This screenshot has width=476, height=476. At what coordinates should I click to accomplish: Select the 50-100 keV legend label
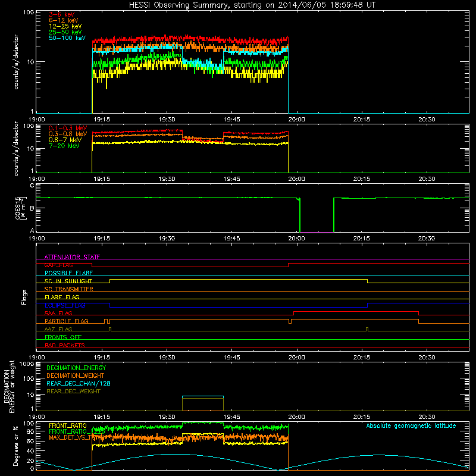[x=67, y=38]
